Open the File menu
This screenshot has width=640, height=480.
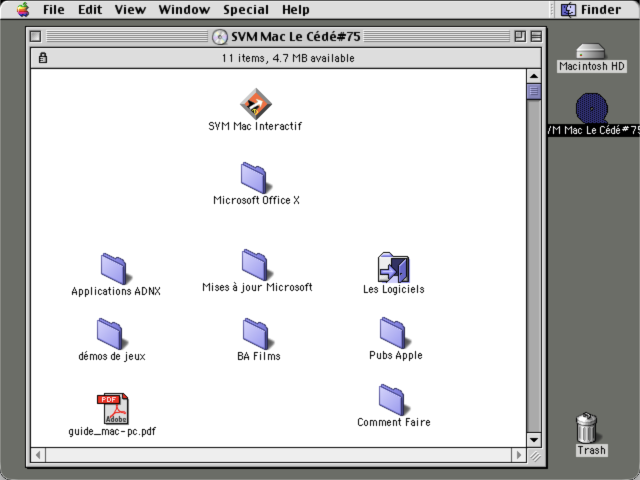pyautogui.click(x=54, y=9)
